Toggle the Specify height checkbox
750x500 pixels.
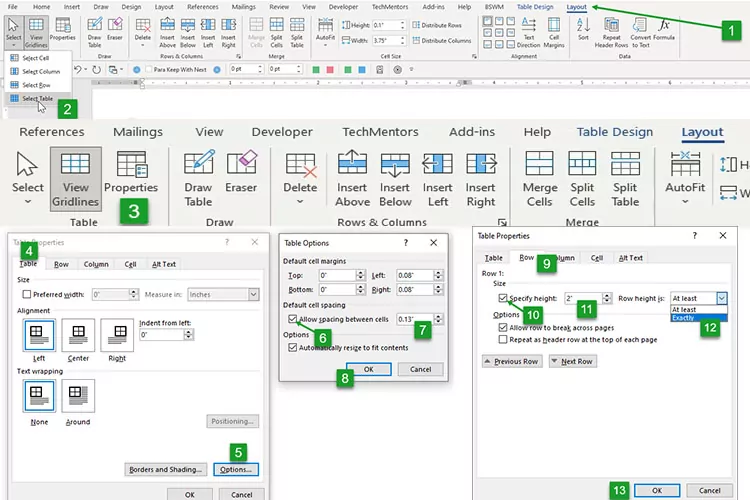coord(502,298)
